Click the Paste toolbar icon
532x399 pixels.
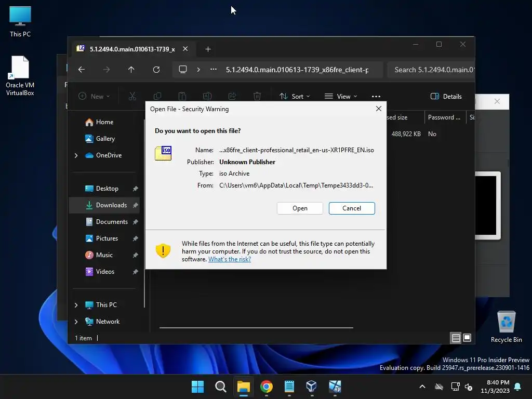182,96
